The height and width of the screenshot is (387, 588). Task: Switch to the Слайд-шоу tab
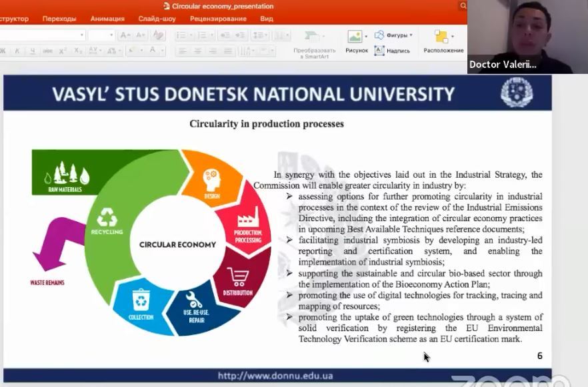click(x=157, y=19)
